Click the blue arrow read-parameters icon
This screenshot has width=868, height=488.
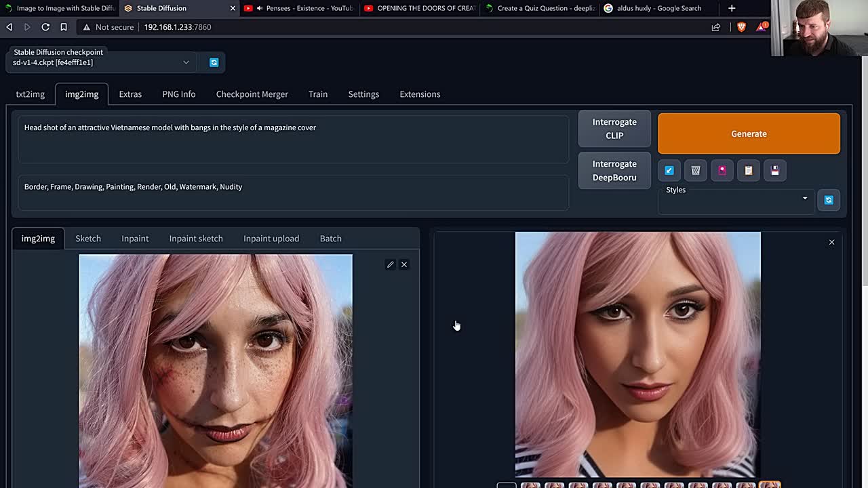coord(669,170)
